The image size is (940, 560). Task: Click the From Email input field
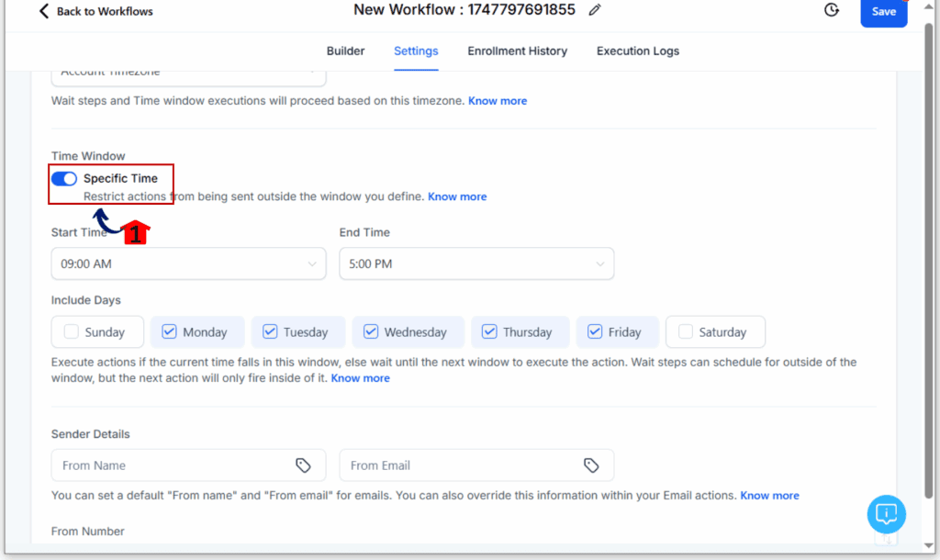click(476, 465)
